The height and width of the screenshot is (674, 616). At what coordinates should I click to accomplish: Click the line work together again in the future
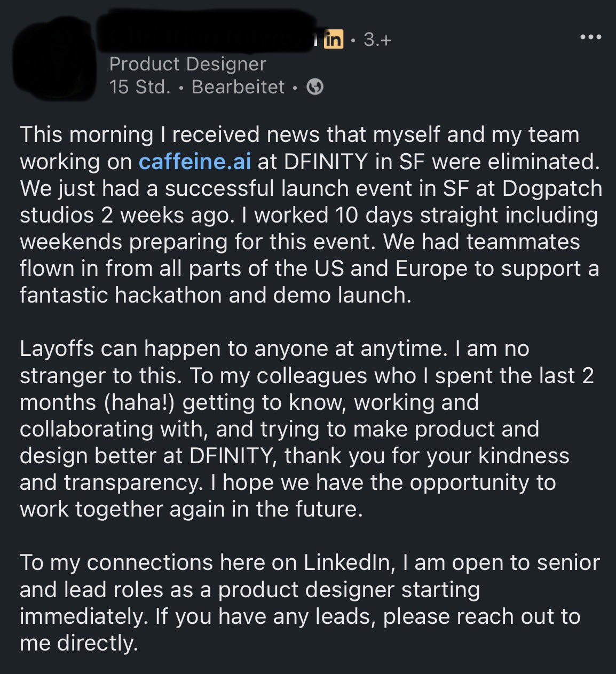[x=191, y=509]
